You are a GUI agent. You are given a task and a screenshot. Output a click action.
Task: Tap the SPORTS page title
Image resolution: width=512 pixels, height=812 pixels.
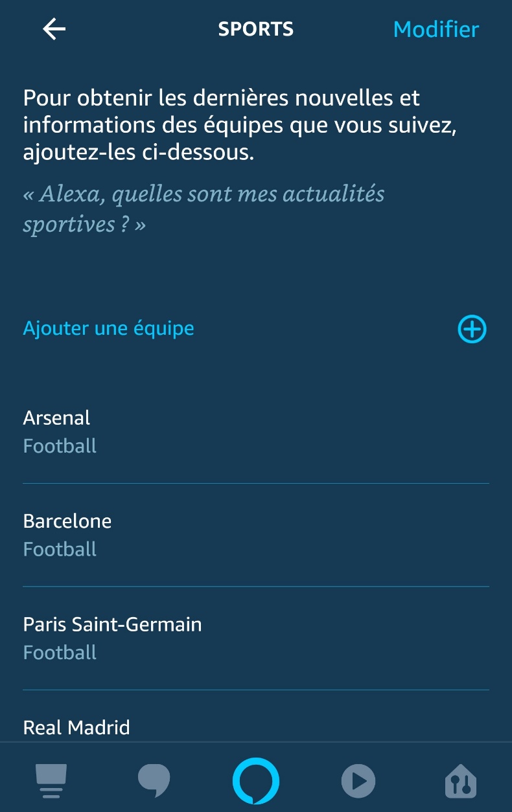tap(255, 29)
